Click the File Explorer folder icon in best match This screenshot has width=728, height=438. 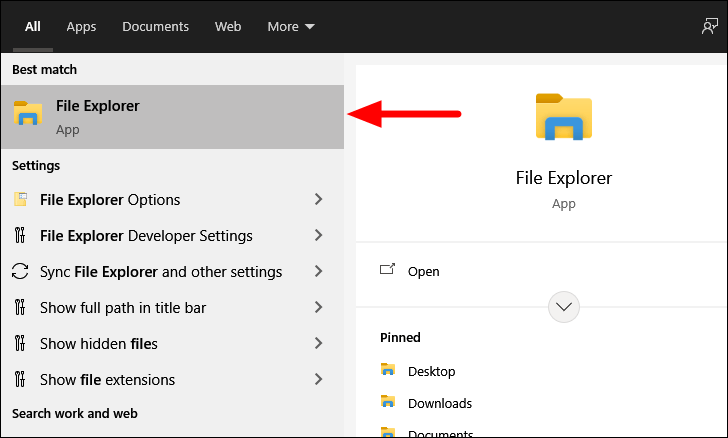tap(28, 113)
